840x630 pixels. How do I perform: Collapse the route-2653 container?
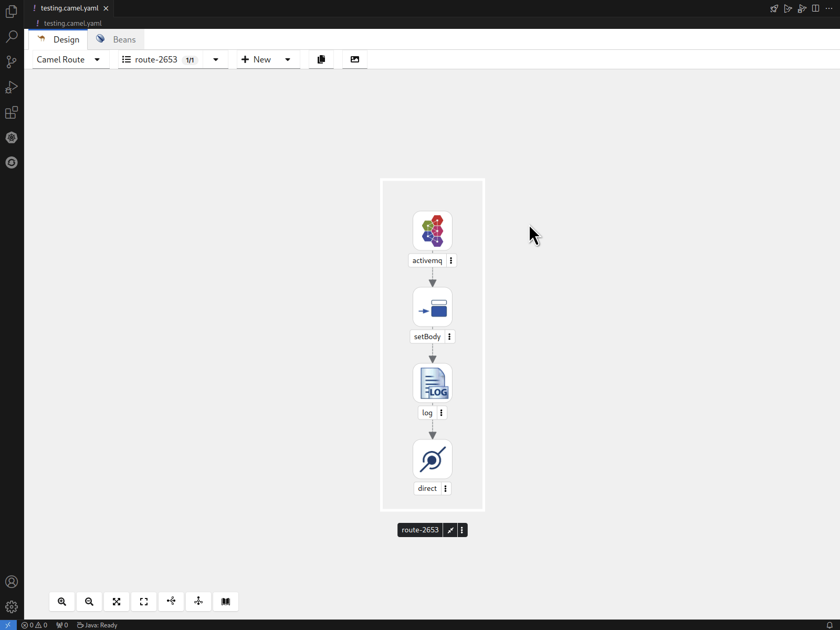click(x=450, y=530)
